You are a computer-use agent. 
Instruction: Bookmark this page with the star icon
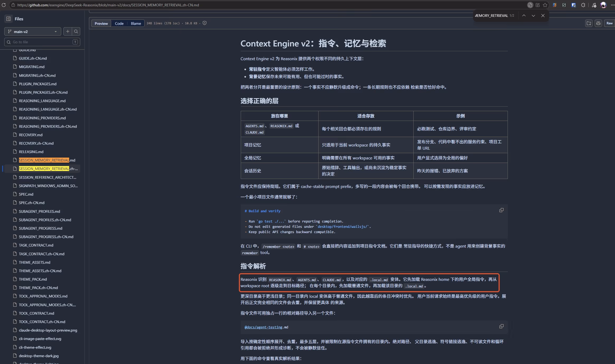point(545,5)
